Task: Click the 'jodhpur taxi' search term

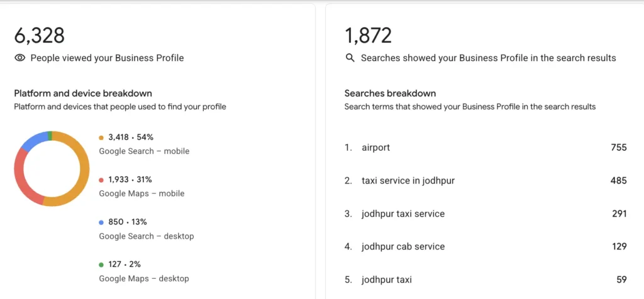Action: pyautogui.click(x=387, y=280)
